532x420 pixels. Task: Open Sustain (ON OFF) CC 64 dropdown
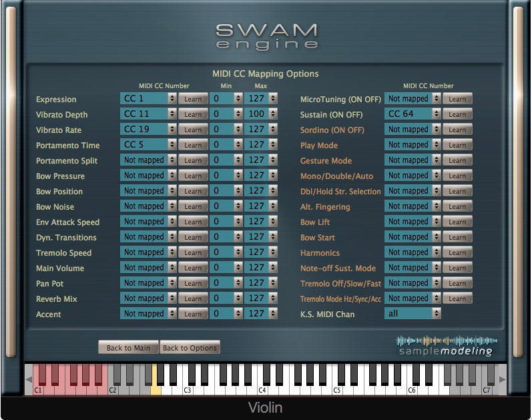click(x=413, y=114)
